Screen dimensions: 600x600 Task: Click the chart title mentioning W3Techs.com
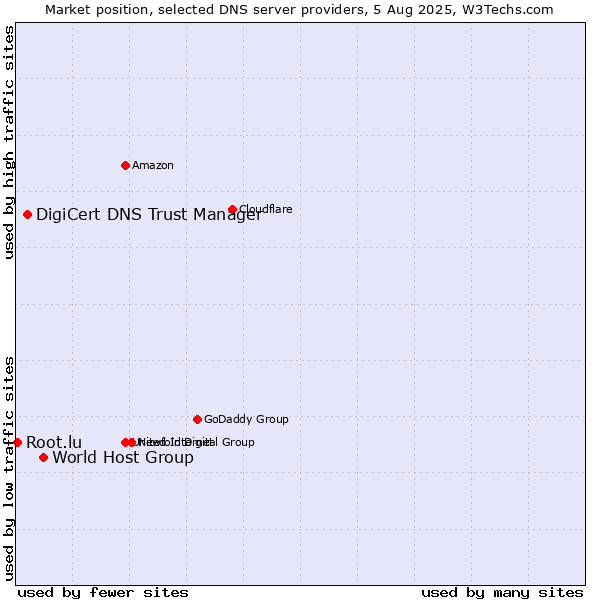click(299, 10)
